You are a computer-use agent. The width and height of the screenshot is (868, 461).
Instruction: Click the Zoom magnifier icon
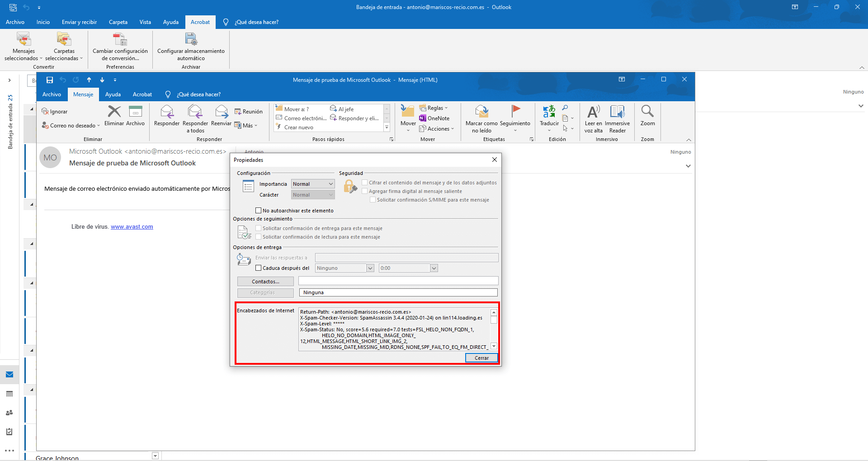coord(647,111)
